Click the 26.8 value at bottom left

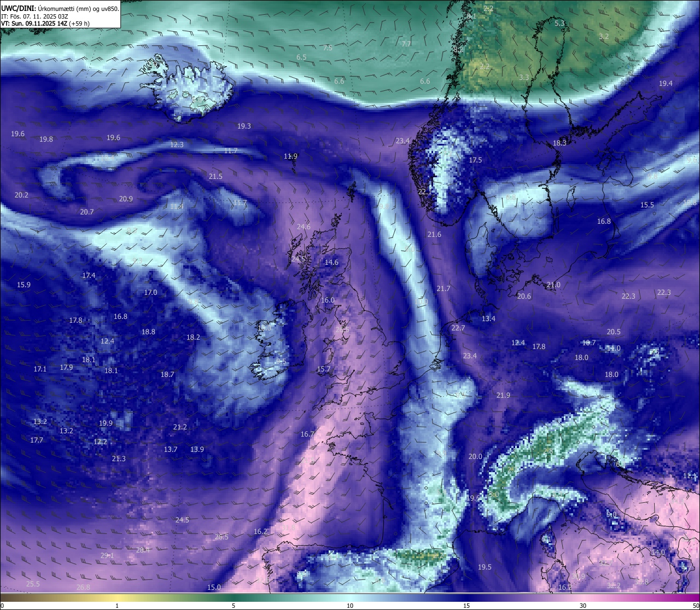[83, 587]
